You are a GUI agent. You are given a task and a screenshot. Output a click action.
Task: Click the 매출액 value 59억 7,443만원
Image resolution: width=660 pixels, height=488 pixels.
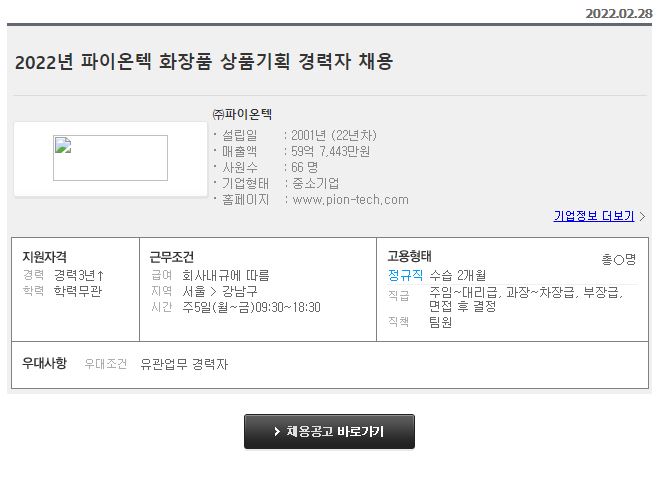[330, 151]
